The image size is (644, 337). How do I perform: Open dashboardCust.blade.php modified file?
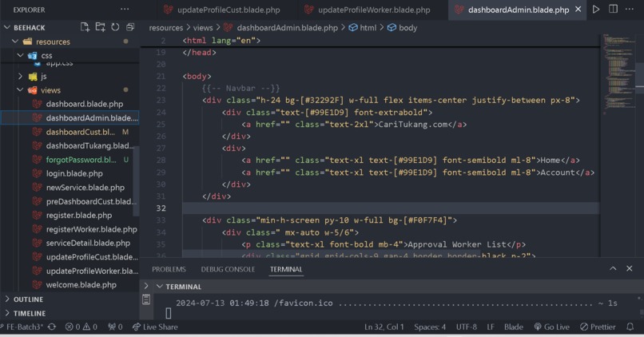[81, 132]
